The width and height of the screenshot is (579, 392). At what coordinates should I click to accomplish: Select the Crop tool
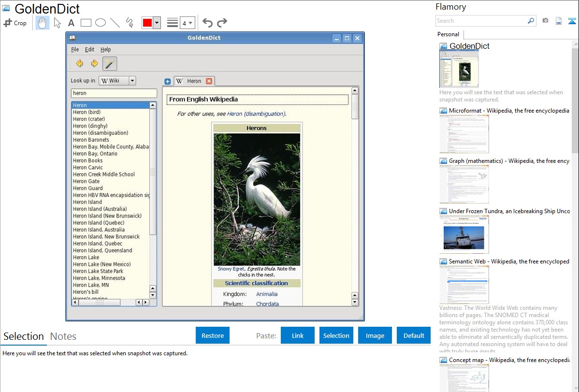tap(15, 23)
